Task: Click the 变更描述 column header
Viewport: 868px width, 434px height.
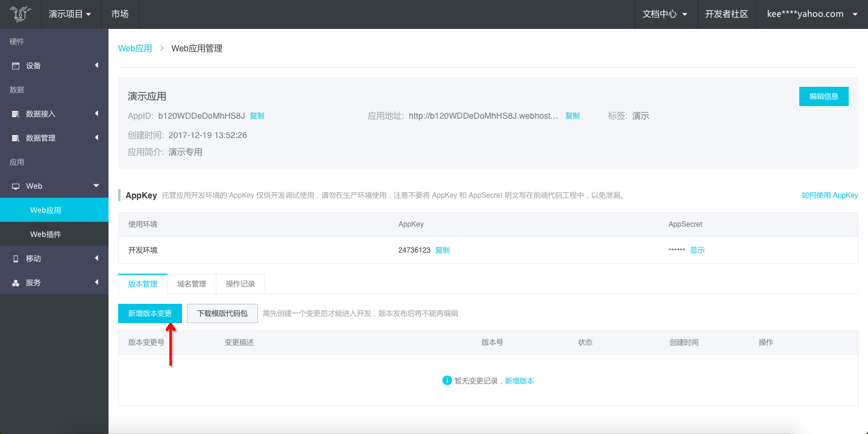Action: [239, 342]
